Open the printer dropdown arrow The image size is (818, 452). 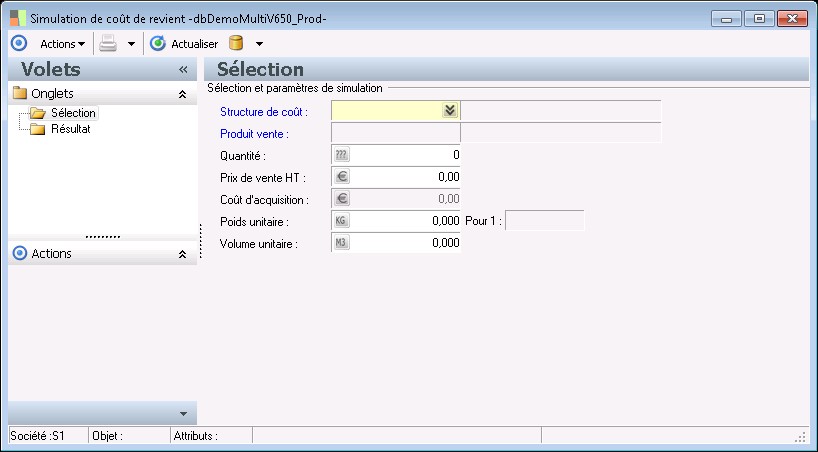point(131,44)
